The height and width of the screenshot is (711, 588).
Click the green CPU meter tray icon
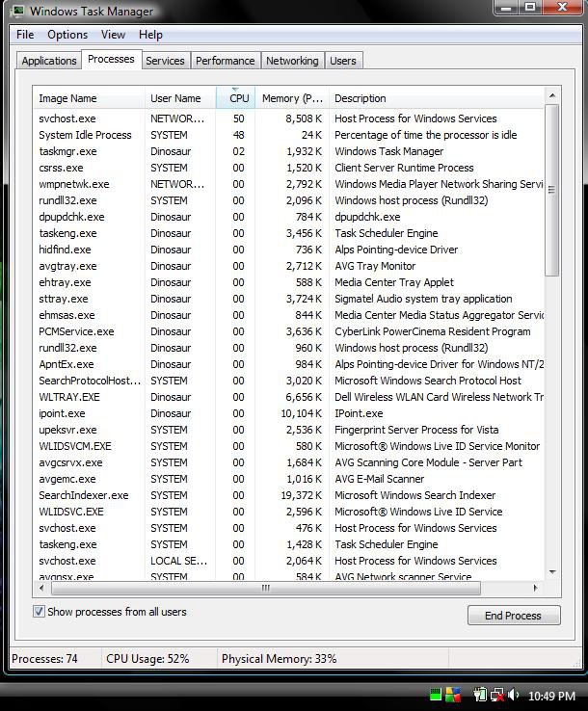coord(435,695)
